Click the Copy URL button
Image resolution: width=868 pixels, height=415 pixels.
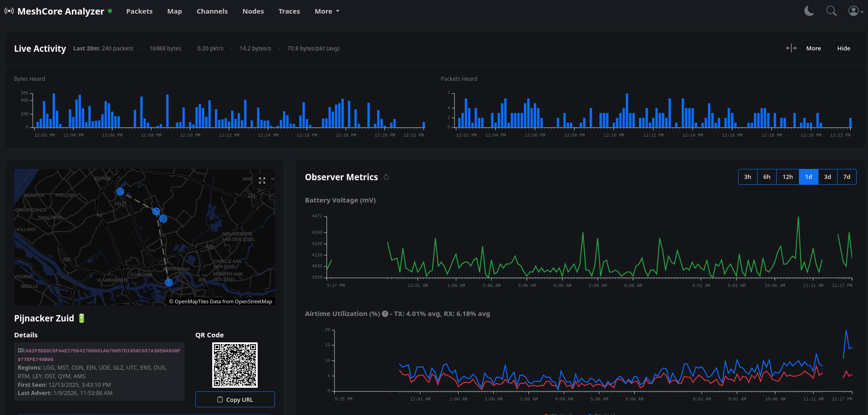point(235,400)
